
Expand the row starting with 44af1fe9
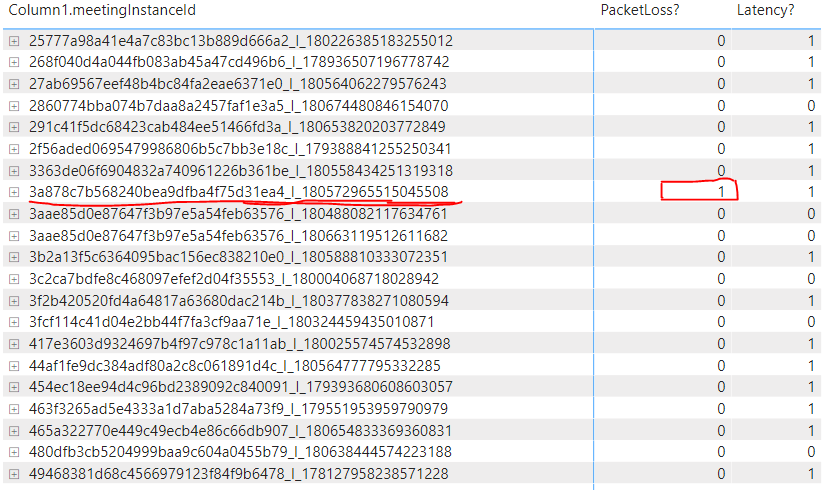coord(14,366)
